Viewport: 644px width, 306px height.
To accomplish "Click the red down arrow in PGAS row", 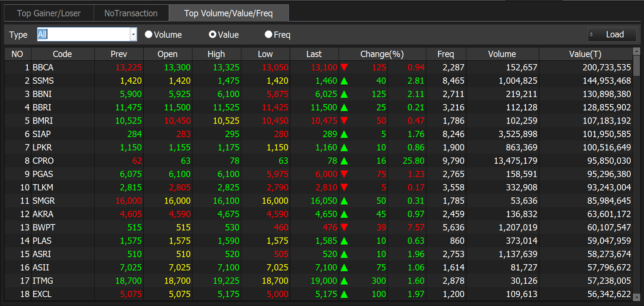I will click(344, 174).
